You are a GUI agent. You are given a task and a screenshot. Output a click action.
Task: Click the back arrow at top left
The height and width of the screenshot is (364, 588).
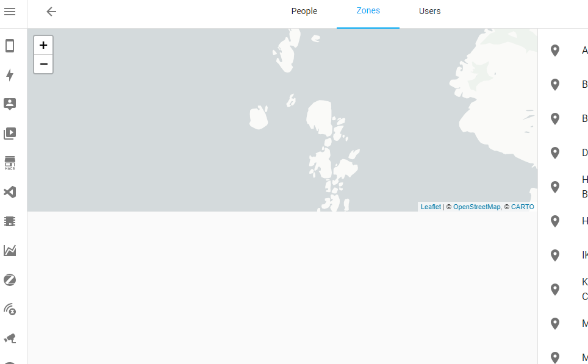tap(51, 12)
